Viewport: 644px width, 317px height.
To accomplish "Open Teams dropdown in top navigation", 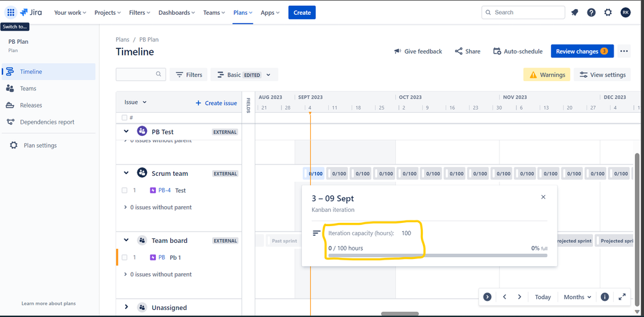I will pyautogui.click(x=214, y=12).
